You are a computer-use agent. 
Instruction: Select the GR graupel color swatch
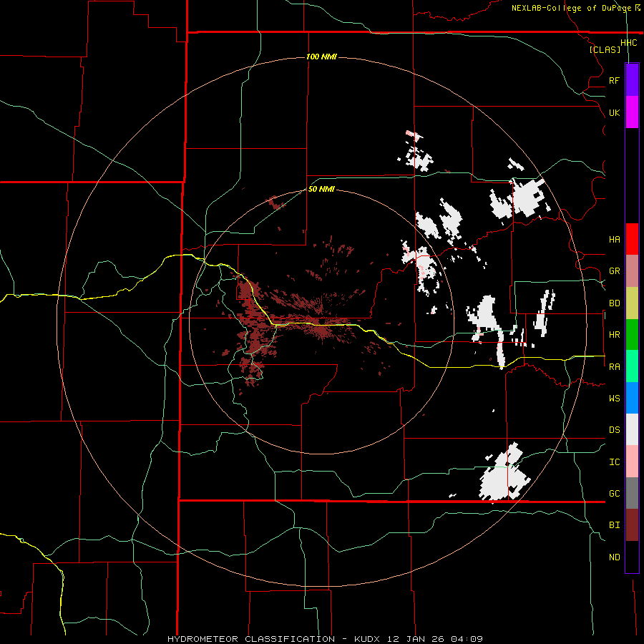(632, 270)
